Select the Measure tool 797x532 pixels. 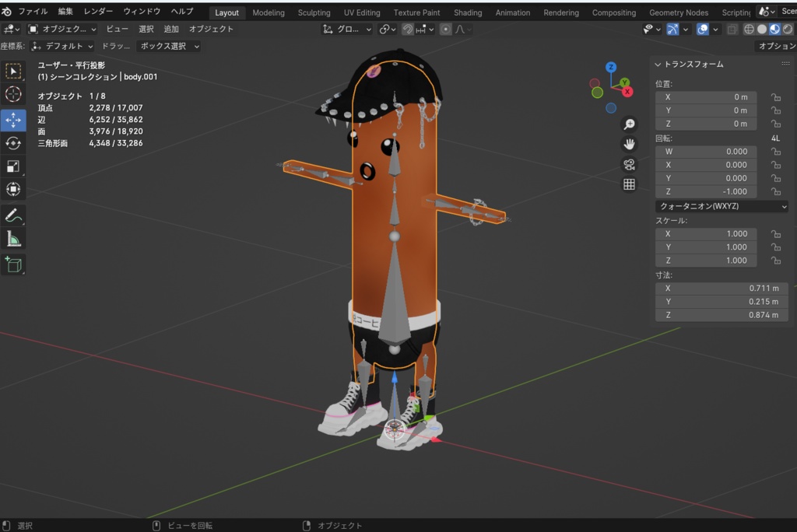pyautogui.click(x=13, y=239)
